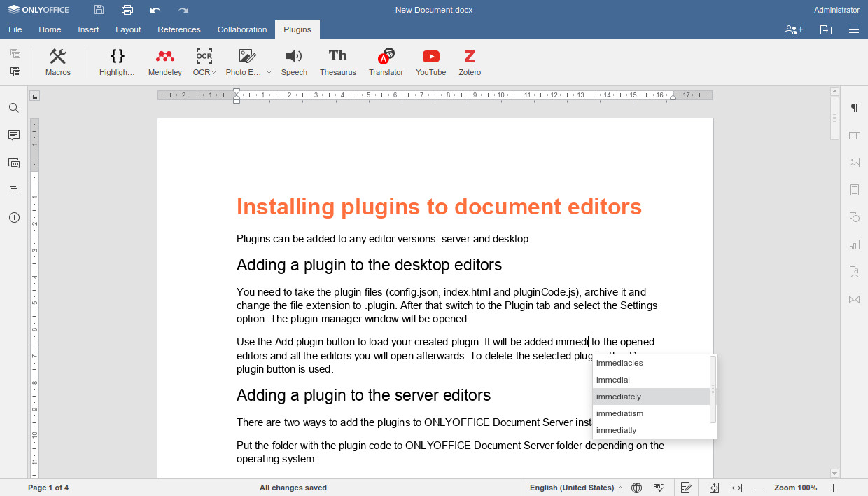Open the File menu tab
This screenshot has height=496, width=868.
(15, 29)
